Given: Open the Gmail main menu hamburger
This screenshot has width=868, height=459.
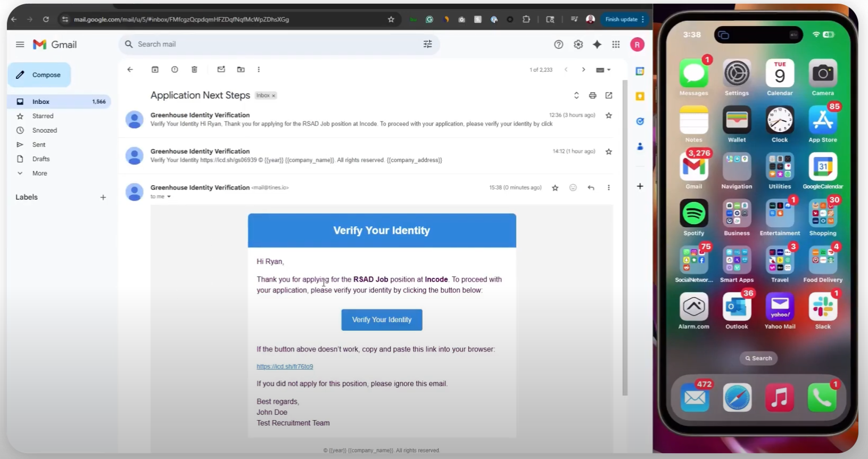Looking at the screenshot, I should click(20, 45).
